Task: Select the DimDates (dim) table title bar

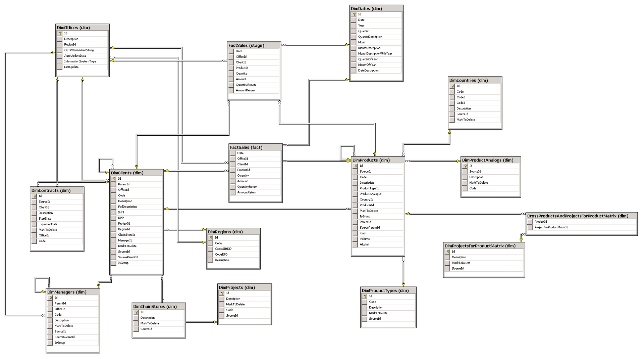Action: pyautogui.click(x=376, y=8)
